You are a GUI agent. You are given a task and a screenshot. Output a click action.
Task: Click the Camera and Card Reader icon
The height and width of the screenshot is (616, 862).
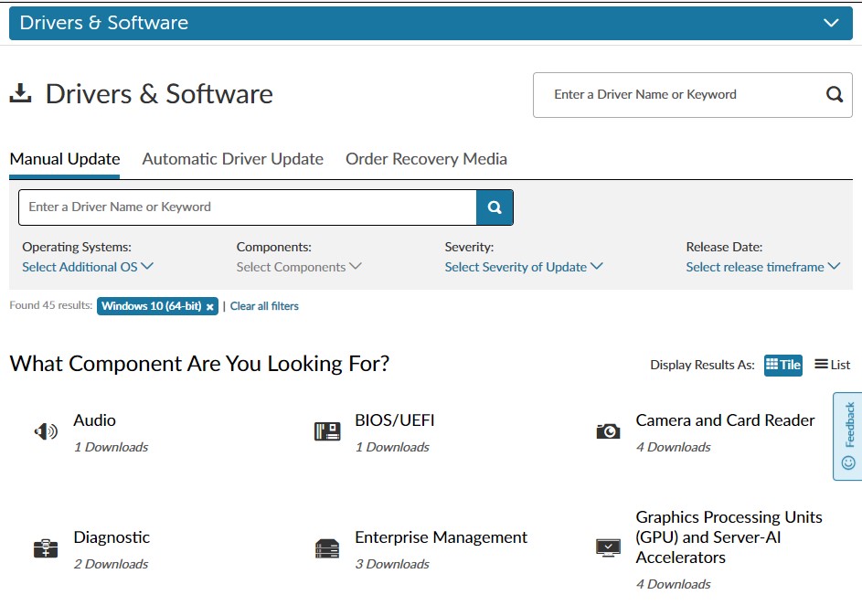coord(607,430)
